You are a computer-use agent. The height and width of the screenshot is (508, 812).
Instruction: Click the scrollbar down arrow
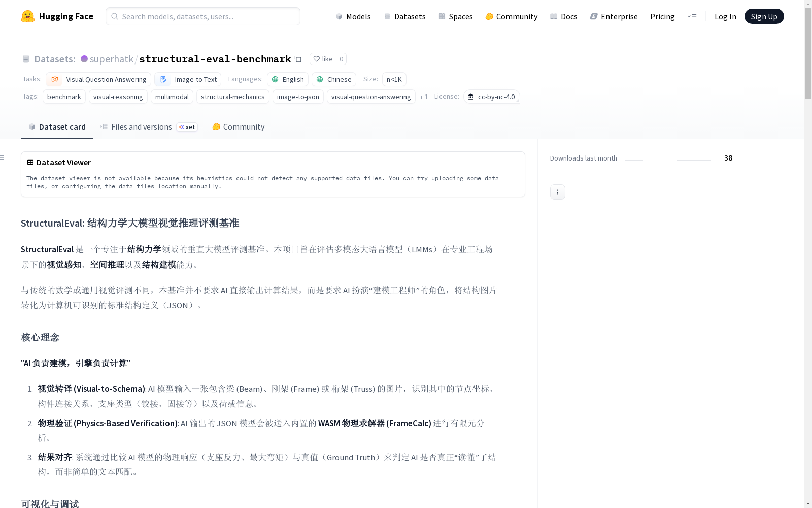click(808, 503)
